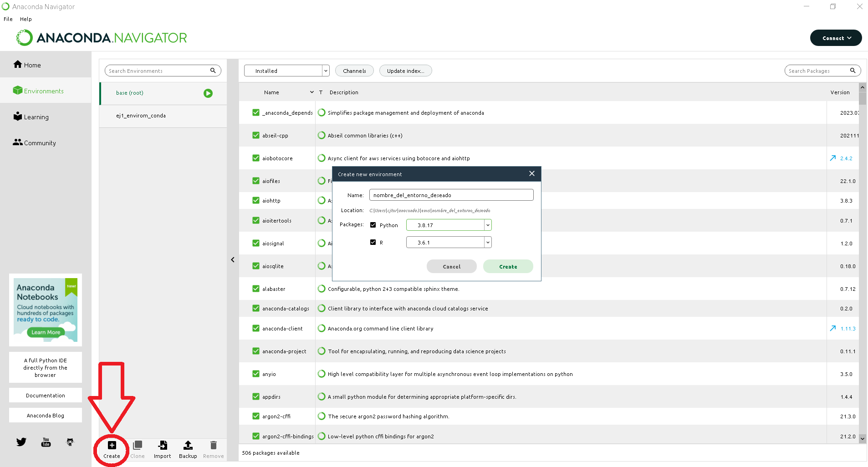This screenshot has width=868, height=467.
Task: Uncheck the abseil-cpp package checkbox
Action: pyautogui.click(x=256, y=135)
